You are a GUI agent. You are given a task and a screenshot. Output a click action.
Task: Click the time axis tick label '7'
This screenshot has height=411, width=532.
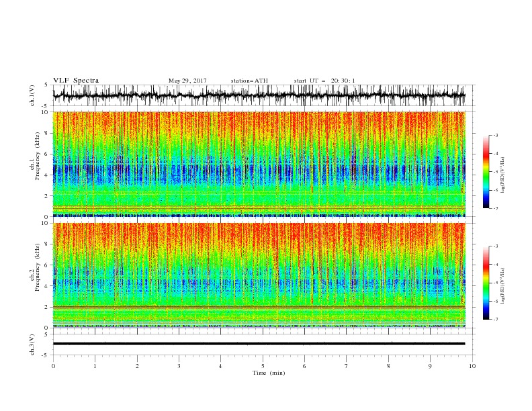pyautogui.click(x=347, y=366)
